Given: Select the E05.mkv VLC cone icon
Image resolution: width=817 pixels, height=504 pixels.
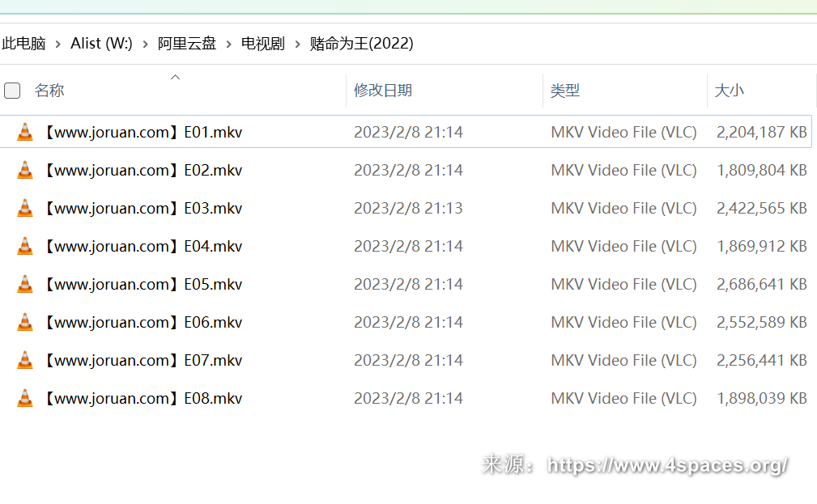Looking at the screenshot, I should (x=25, y=284).
